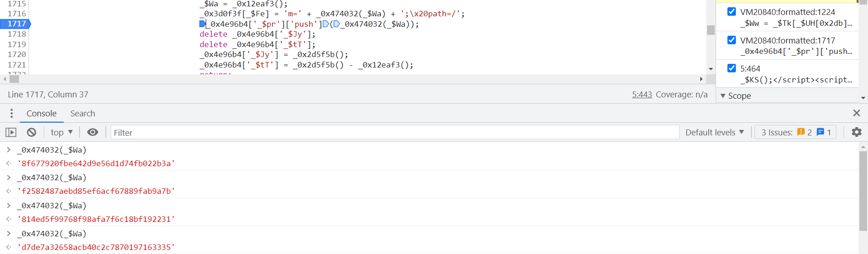Click the blue message issues icon
This screenshot has height=254, width=868.
[821, 132]
